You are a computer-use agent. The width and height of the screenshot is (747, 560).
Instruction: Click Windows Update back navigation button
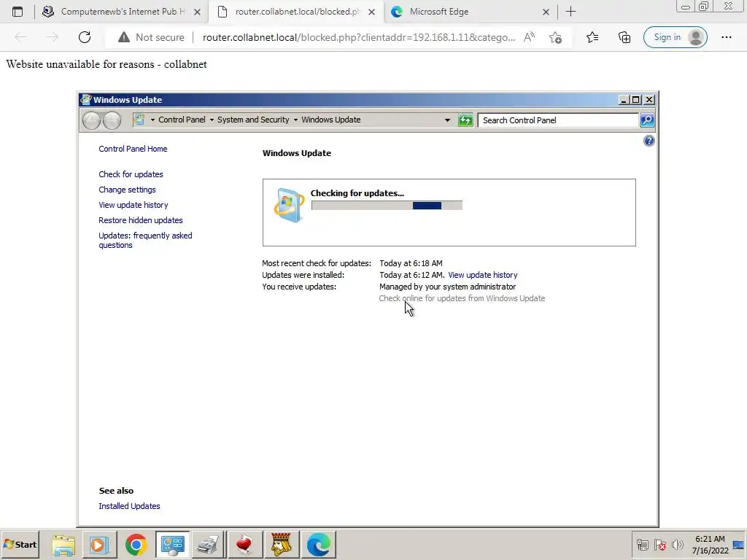click(91, 120)
